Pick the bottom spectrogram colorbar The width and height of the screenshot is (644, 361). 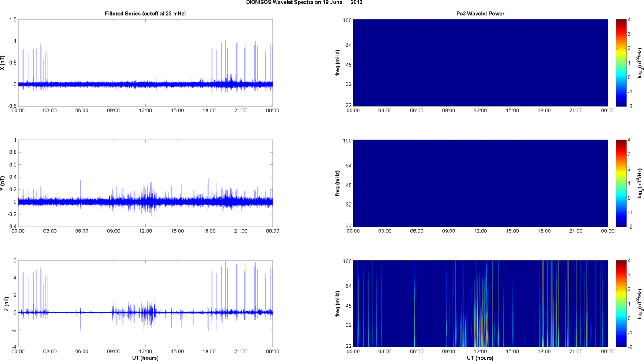pos(621,304)
